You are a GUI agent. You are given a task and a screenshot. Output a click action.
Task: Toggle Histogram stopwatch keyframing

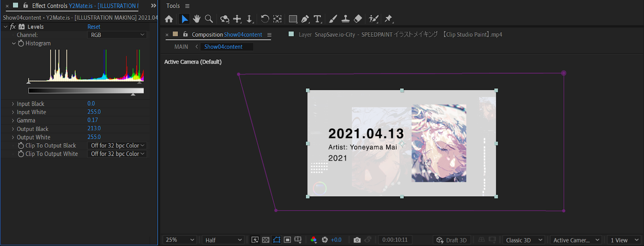21,43
